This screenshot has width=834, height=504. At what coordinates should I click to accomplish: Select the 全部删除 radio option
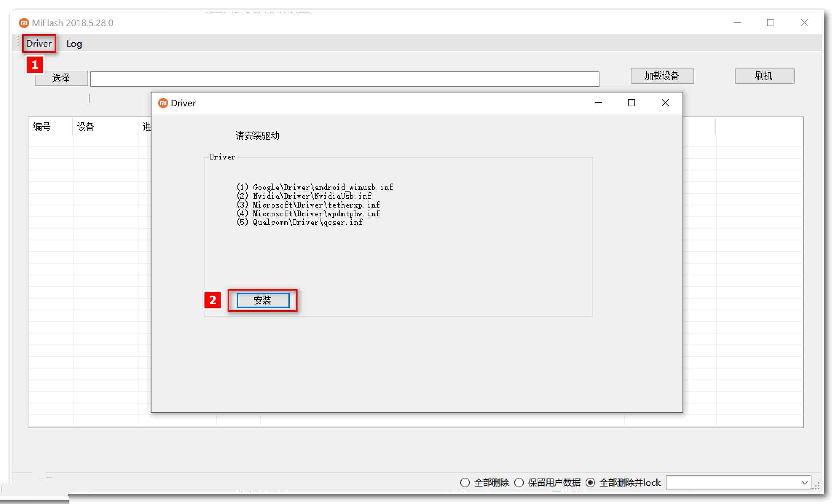[x=465, y=483]
